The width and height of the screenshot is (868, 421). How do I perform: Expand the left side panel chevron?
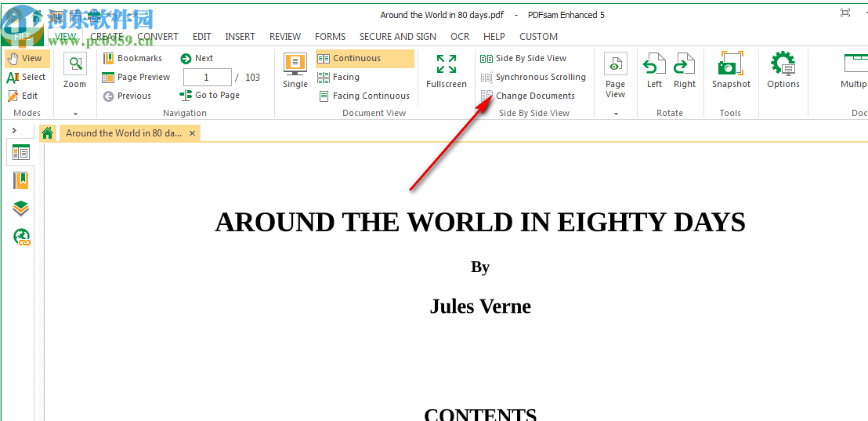[15, 131]
